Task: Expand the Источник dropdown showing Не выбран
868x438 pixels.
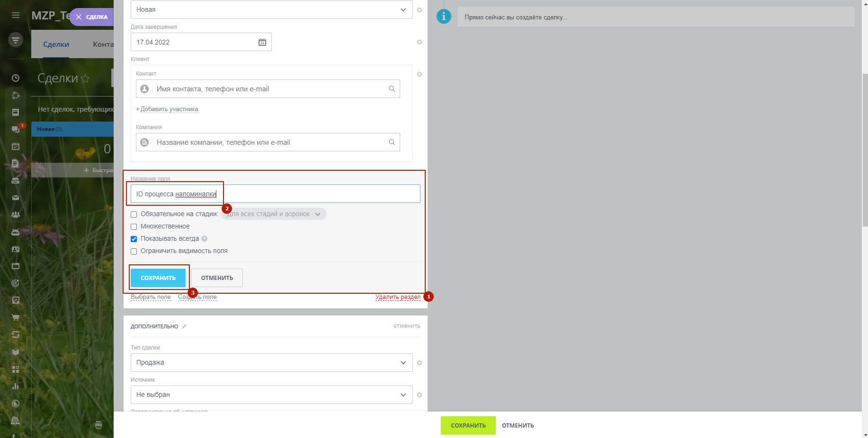Action: pos(271,395)
